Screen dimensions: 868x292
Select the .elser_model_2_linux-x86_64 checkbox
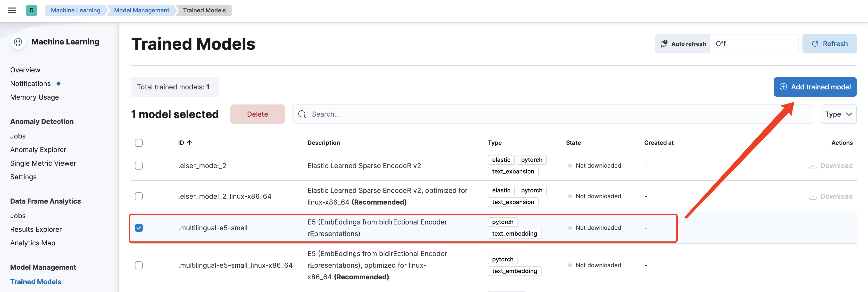[x=139, y=196]
